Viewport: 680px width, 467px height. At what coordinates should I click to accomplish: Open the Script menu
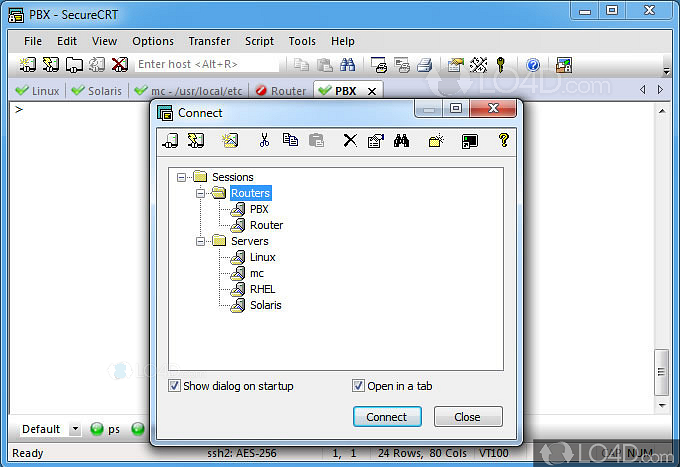click(259, 41)
